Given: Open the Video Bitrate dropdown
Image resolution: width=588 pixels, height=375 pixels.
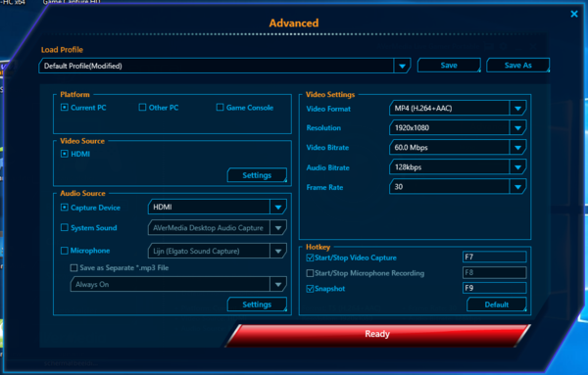Looking at the screenshot, I should pos(517,148).
